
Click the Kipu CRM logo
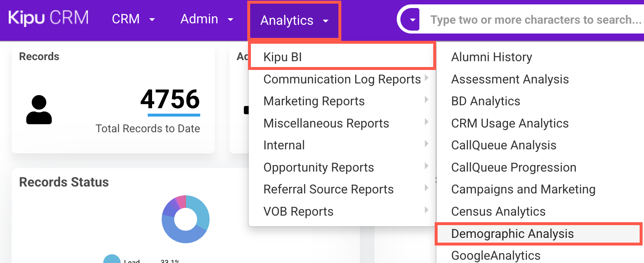coord(49,18)
